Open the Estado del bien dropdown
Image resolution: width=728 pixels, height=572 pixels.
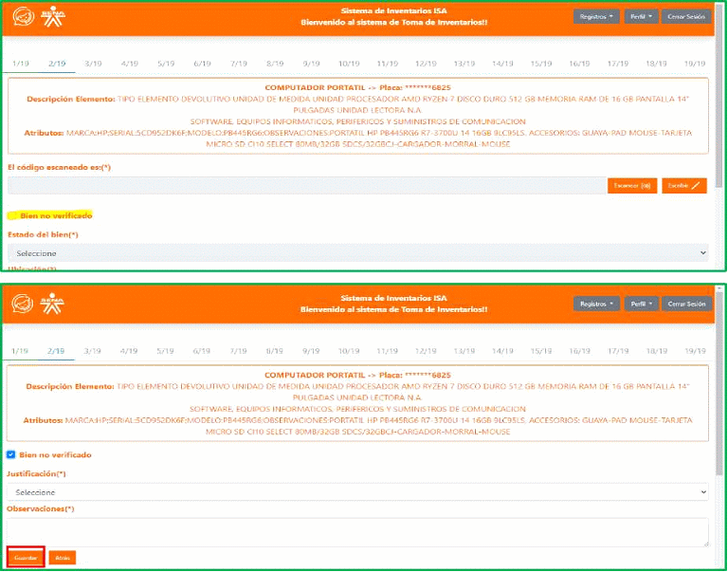(357, 253)
